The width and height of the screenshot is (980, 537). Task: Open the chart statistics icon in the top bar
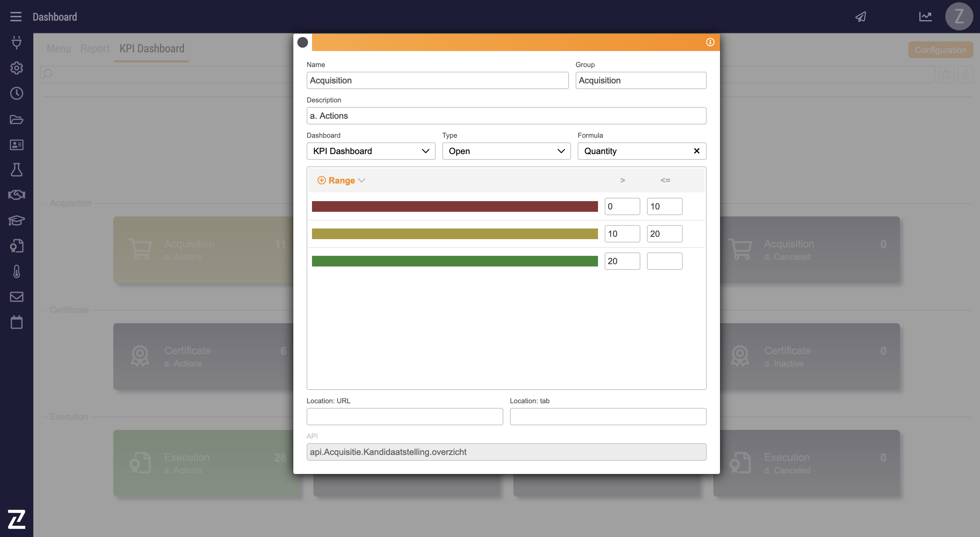pos(925,17)
